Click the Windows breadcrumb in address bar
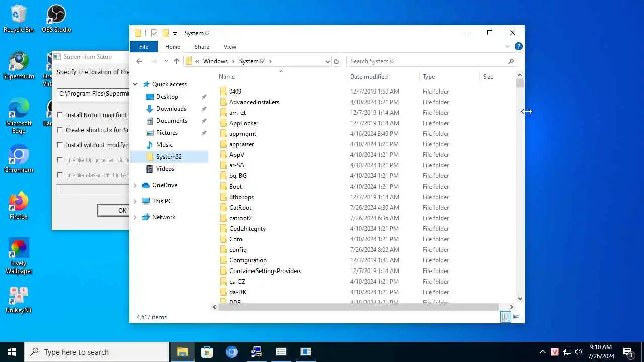 (215, 61)
